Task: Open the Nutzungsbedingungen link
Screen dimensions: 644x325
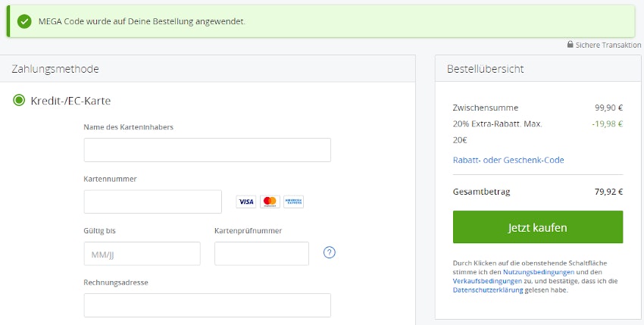Action: click(x=538, y=271)
